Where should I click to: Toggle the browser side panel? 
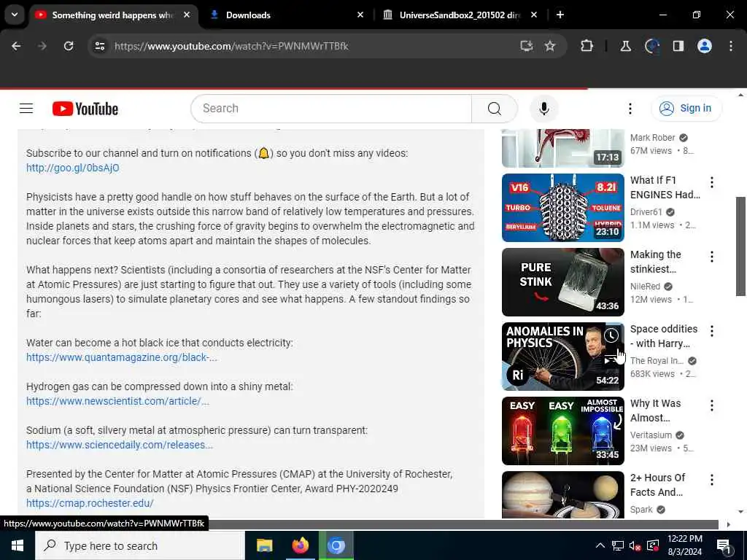point(678,46)
